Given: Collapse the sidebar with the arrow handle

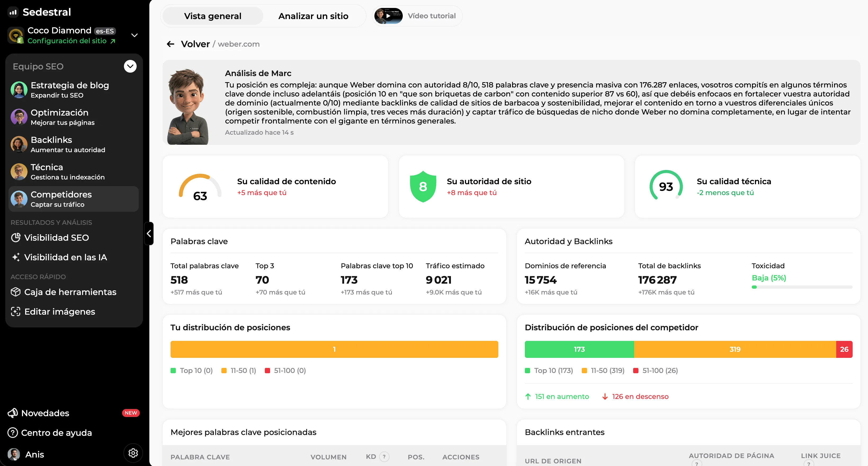Looking at the screenshot, I should pyautogui.click(x=149, y=233).
